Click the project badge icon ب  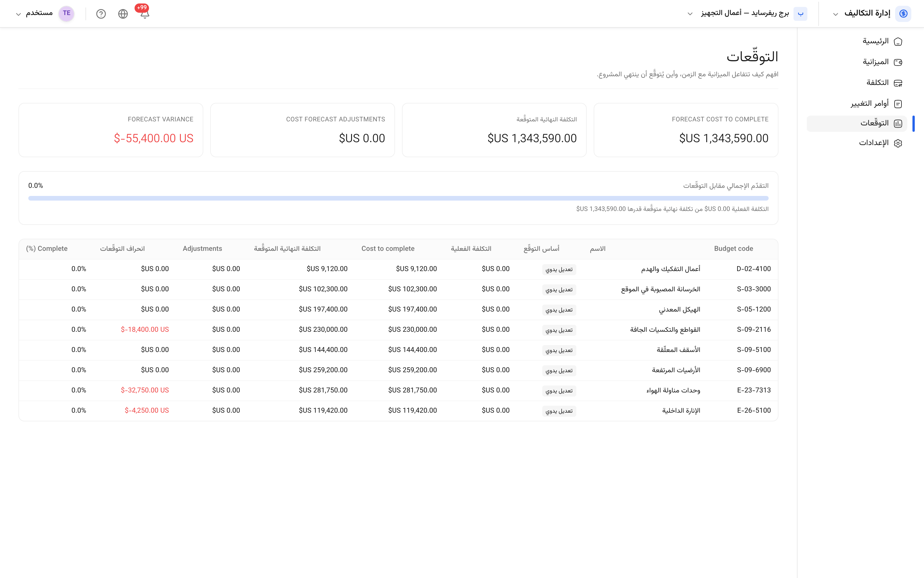pos(800,14)
